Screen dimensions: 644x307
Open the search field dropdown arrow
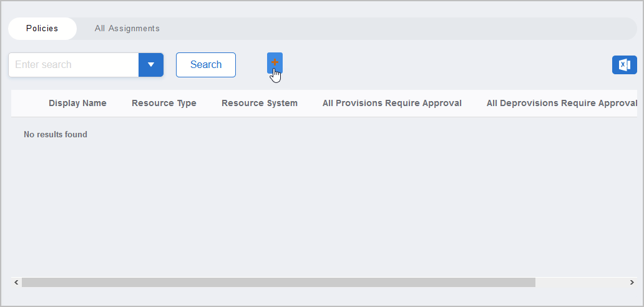click(150, 65)
